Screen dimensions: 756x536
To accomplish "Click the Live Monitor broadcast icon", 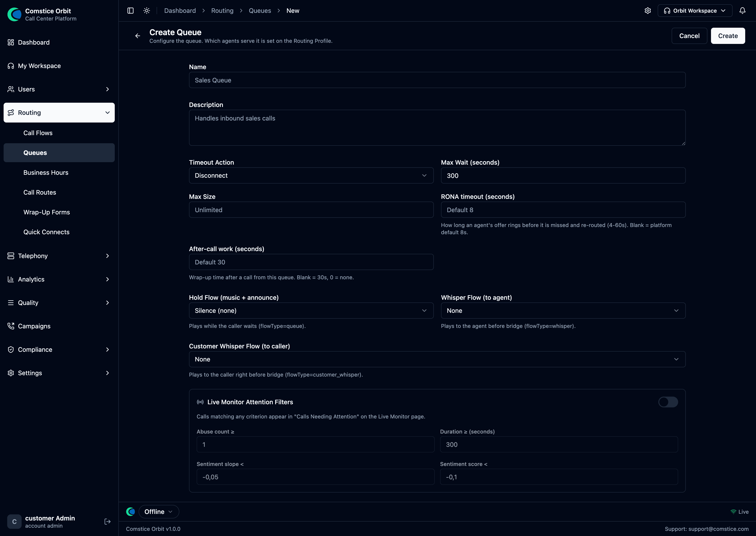I will point(200,402).
